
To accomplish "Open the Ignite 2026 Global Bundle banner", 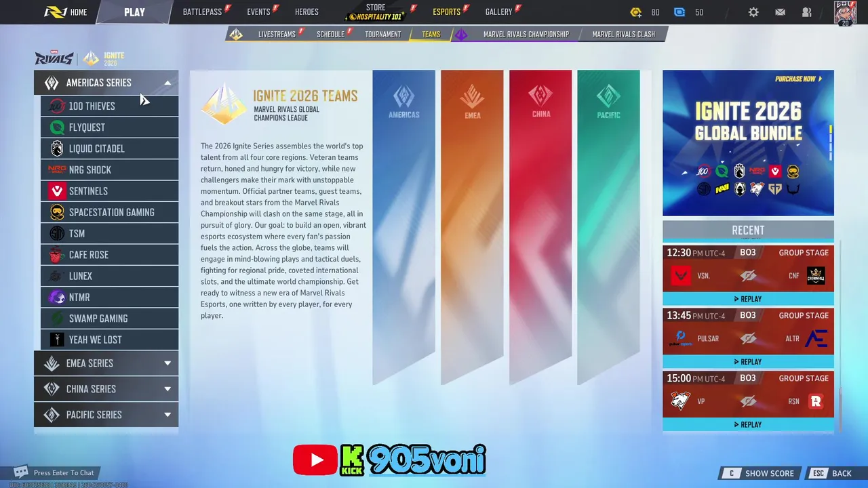I will (748, 143).
